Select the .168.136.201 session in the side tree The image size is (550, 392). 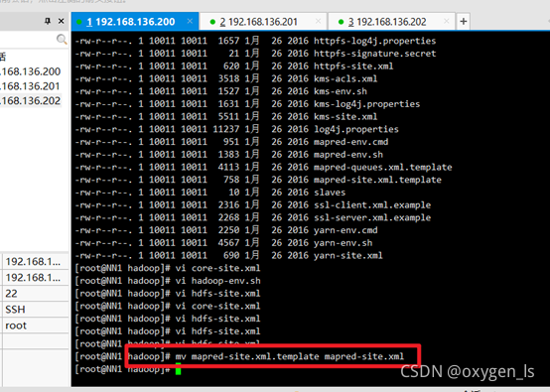[30, 86]
